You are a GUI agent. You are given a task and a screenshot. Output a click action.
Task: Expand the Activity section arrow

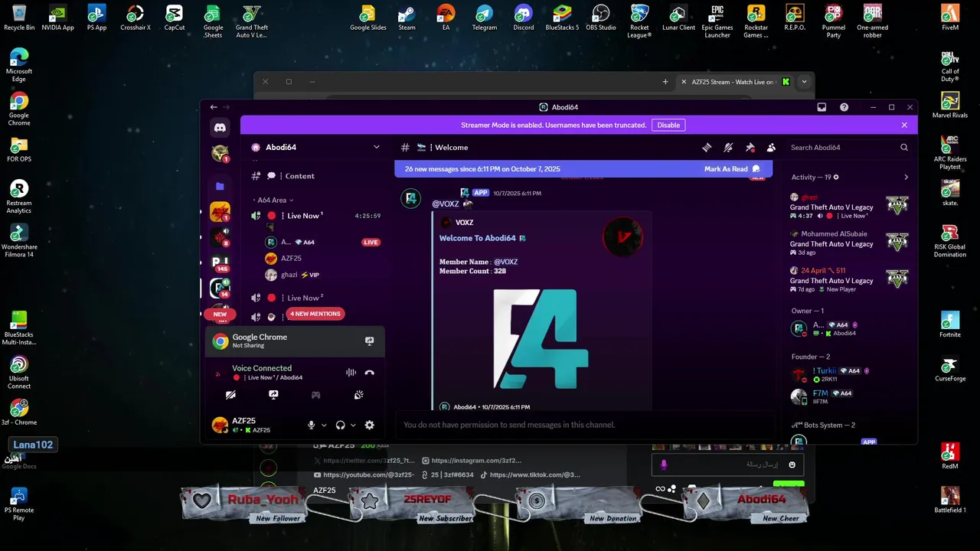click(906, 177)
